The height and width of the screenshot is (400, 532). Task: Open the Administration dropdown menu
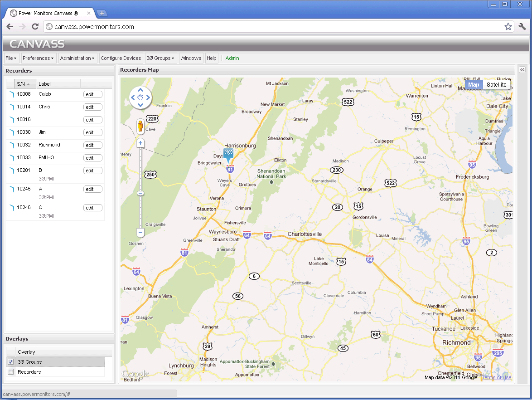[77, 58]
